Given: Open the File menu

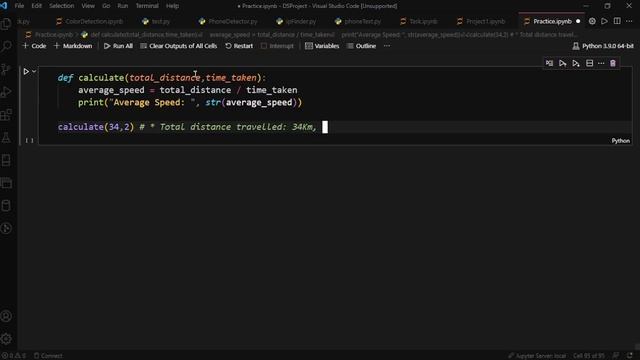Looking at the screenshot, I should pyautogui.click(x=19, y=6).
